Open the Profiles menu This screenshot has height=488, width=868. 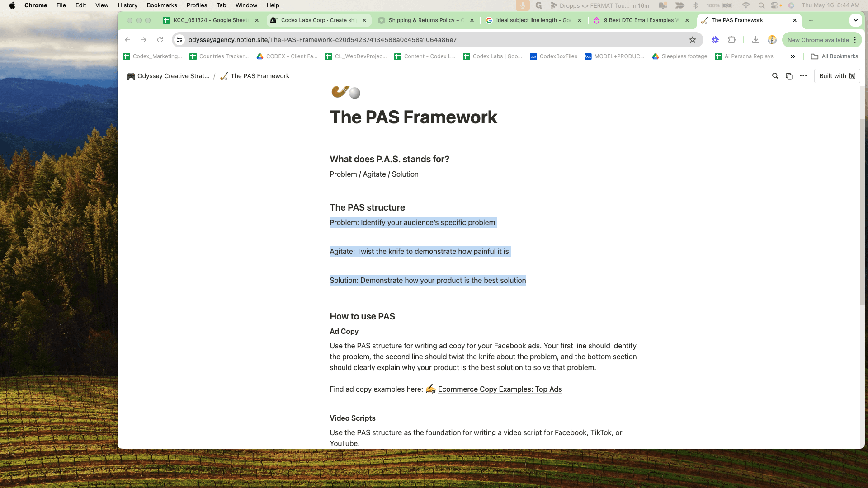coord(197,5)
